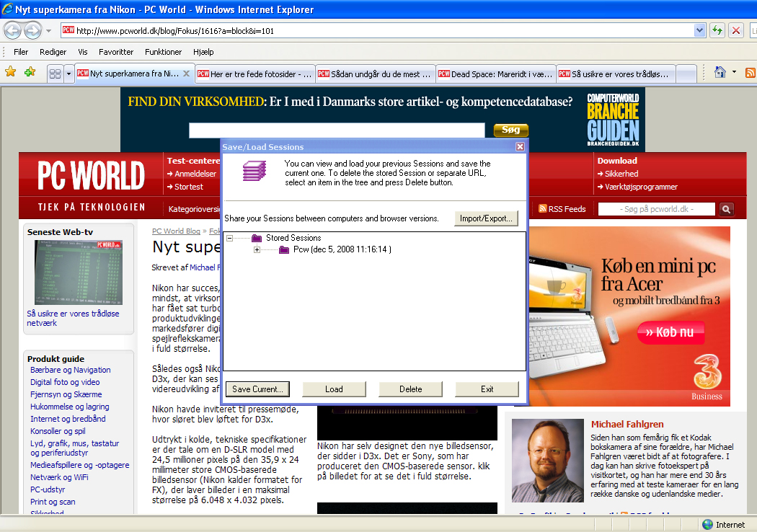
Task: Open the Vis menu
Action: 83,52
